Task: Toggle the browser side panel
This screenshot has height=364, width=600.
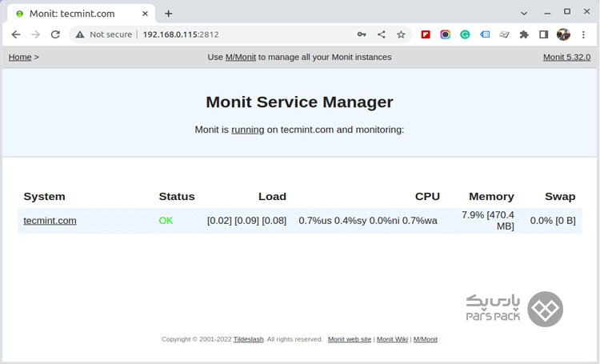Action: 543,34
